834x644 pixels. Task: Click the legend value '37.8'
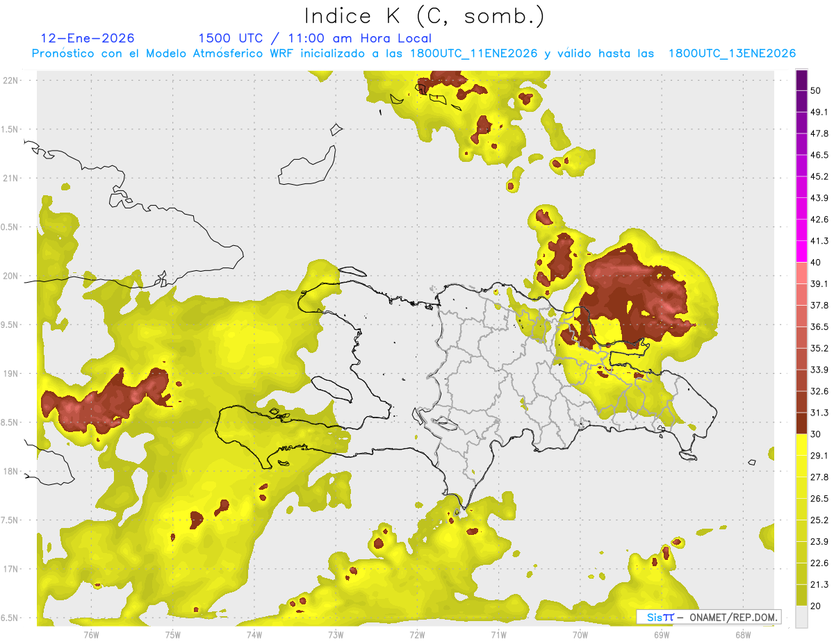[x=819, y=306]
